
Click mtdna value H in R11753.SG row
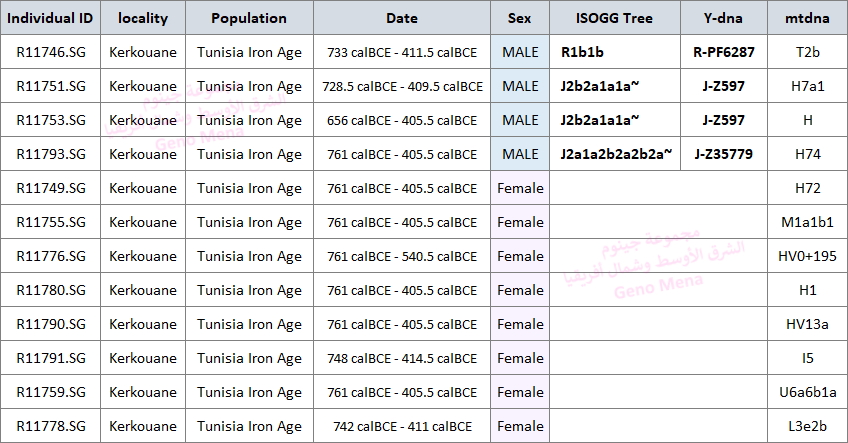click(807, 120)
